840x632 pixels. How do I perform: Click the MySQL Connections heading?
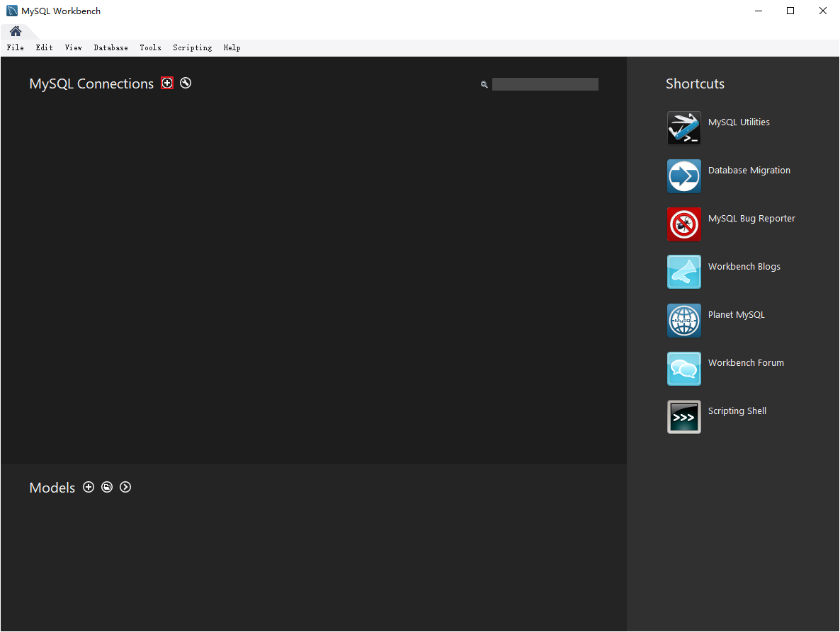coord(91,84)
